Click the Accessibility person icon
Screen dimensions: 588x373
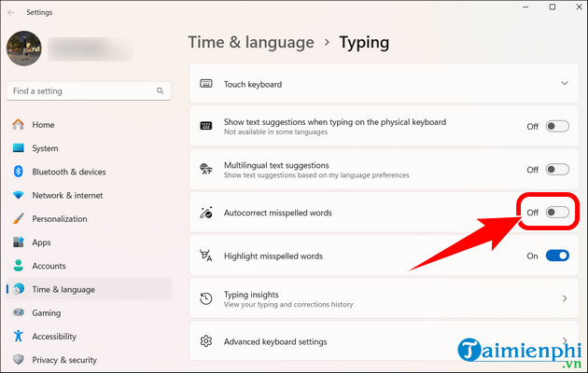click(18, 337)
